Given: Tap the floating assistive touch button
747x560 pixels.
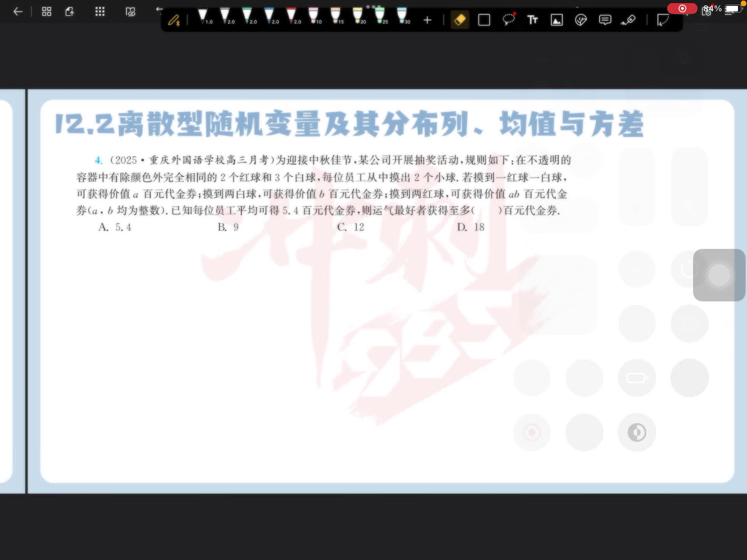Looking at the screenshot, I should (x=719, y=275).
